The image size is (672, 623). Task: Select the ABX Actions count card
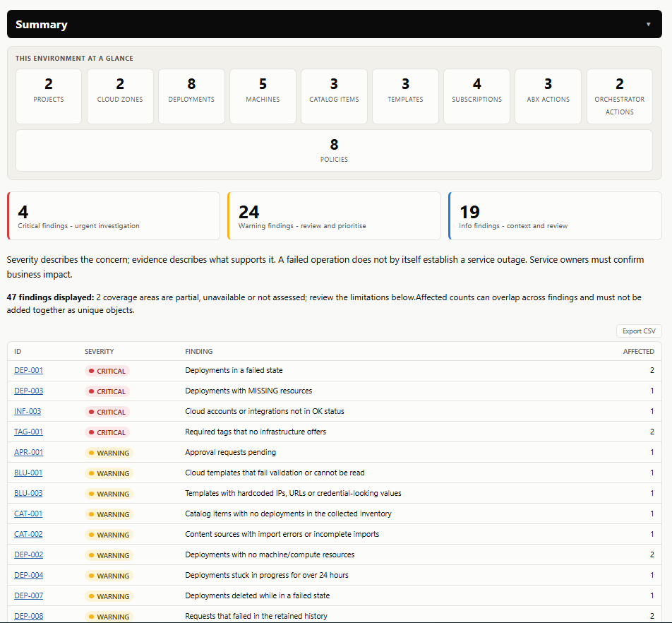(x=548, y=97)
